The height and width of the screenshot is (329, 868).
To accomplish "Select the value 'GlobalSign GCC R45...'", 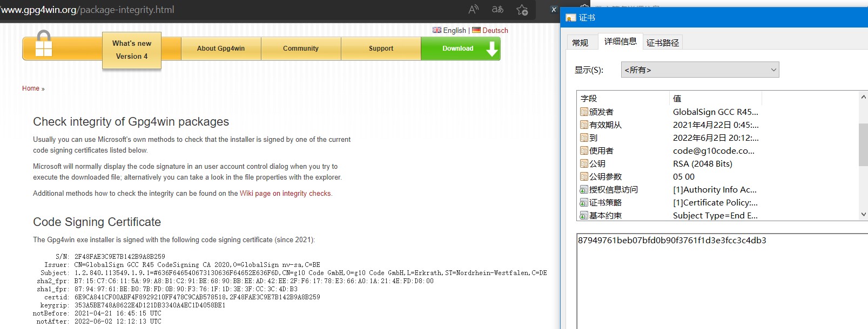I will [715, 112].
